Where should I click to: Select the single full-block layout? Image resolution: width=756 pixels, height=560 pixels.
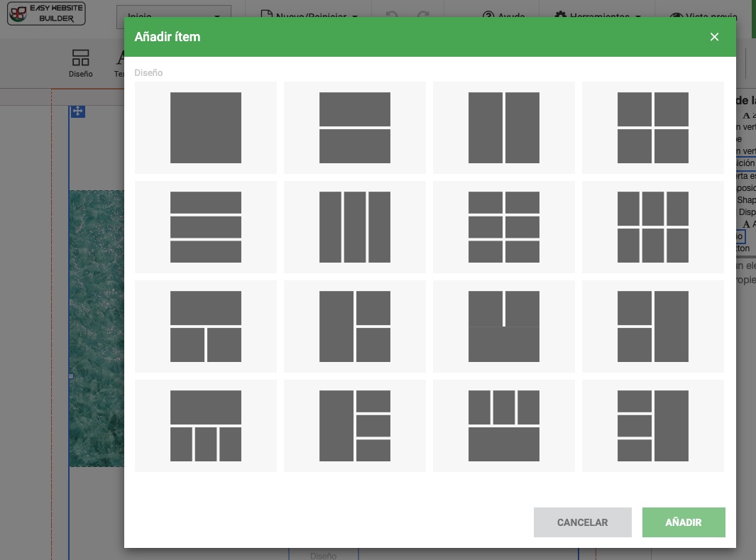pos(206,128)
